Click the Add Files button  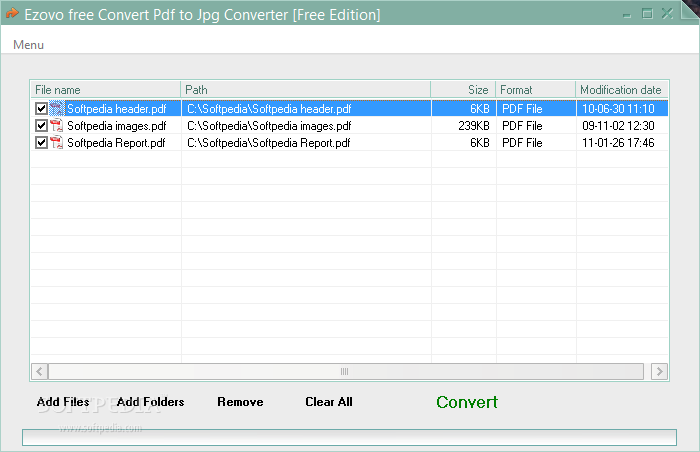tap(63, 402)
